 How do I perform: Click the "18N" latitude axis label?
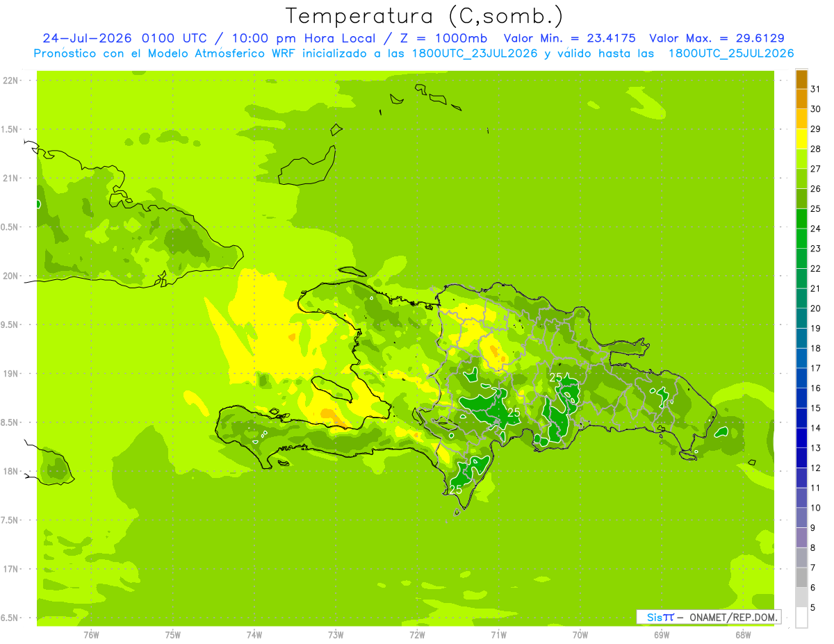pyautogui.click(x=10, y=472)
